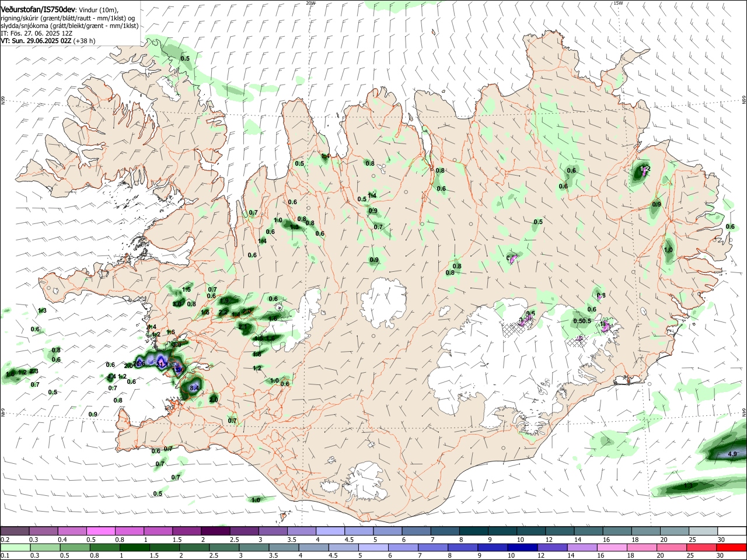Click the darkest green 1 mm rain swatch
The height and width of the screenshot is (560, 747).
click(x=134, y=548)
